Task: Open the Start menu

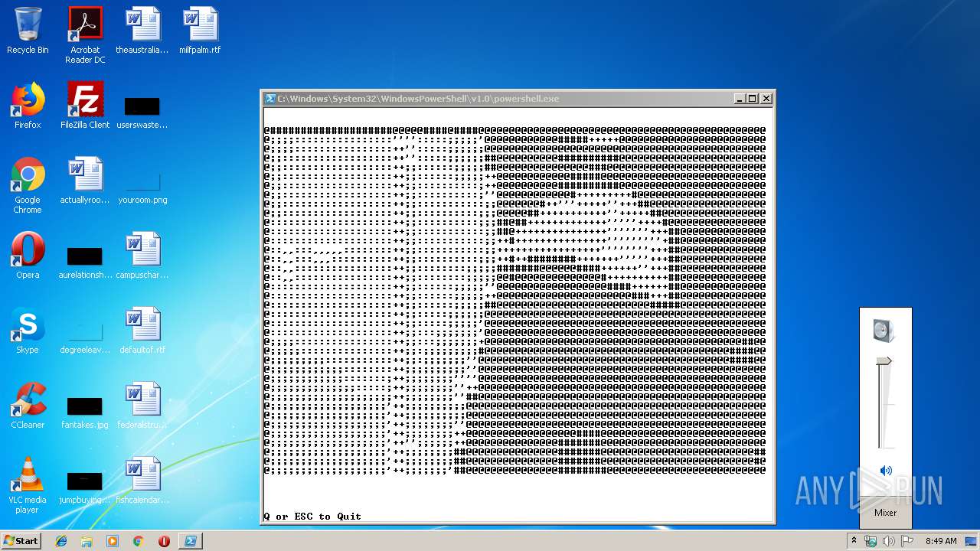Action: pos(21,540)
